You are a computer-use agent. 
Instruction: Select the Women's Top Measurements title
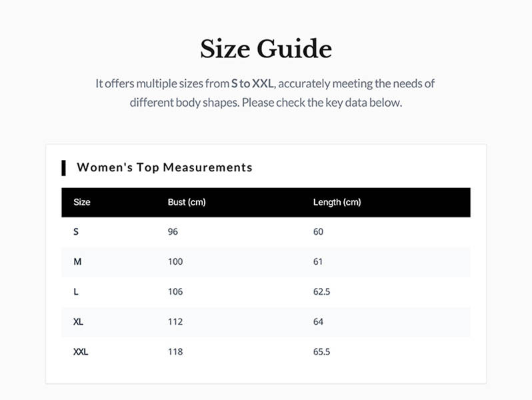pyautogui.click(x=165, y=167)
